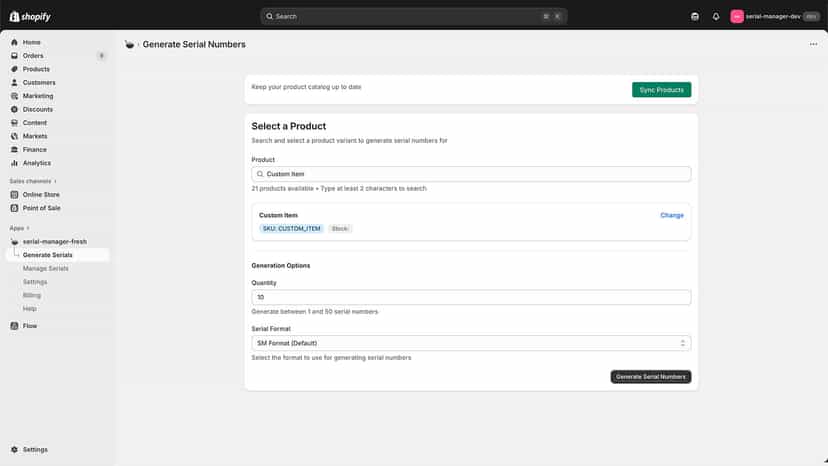Click the Analytics chart icon in sidebar

(14, 163)
